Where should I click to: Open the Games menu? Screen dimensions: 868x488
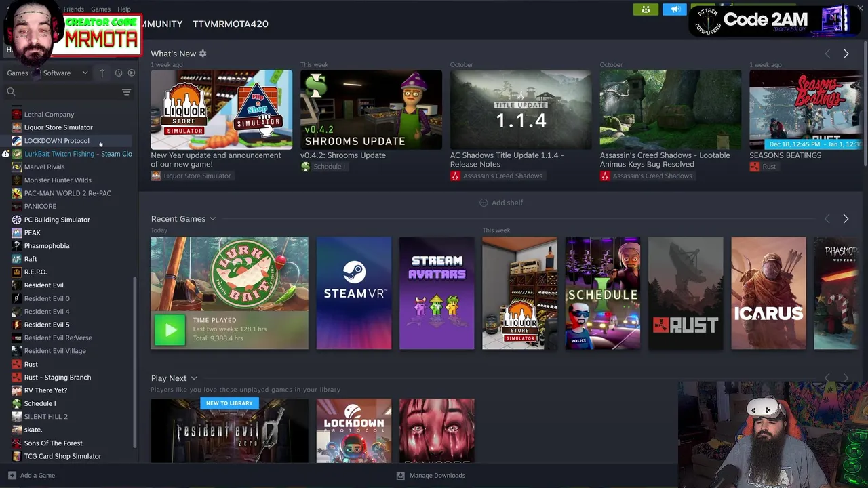pos(100,9)
